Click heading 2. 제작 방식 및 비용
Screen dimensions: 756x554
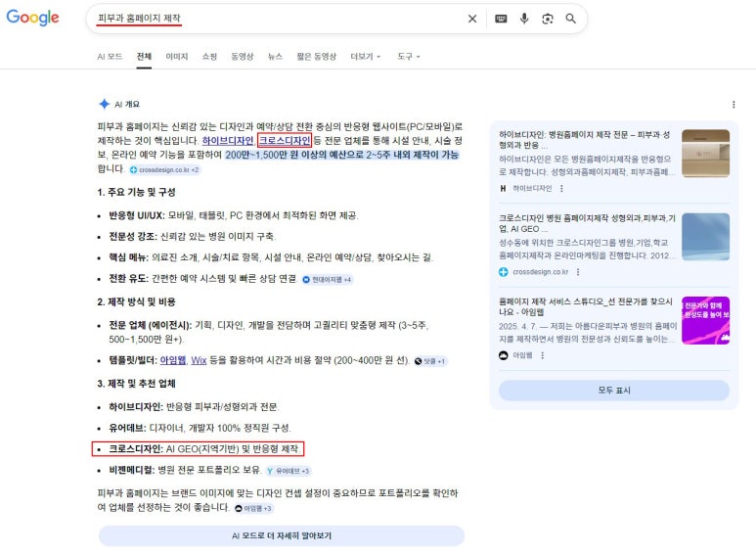pyautogui.click(x=137, y=302)
